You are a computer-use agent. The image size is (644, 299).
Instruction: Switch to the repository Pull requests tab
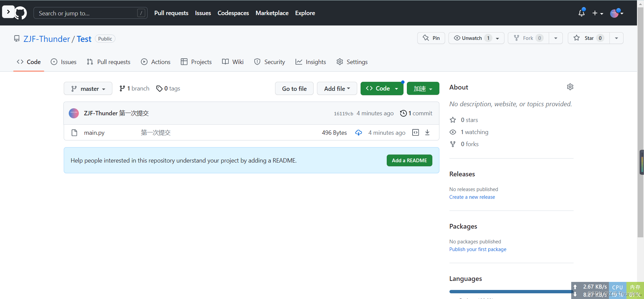(x=109, y=62)
